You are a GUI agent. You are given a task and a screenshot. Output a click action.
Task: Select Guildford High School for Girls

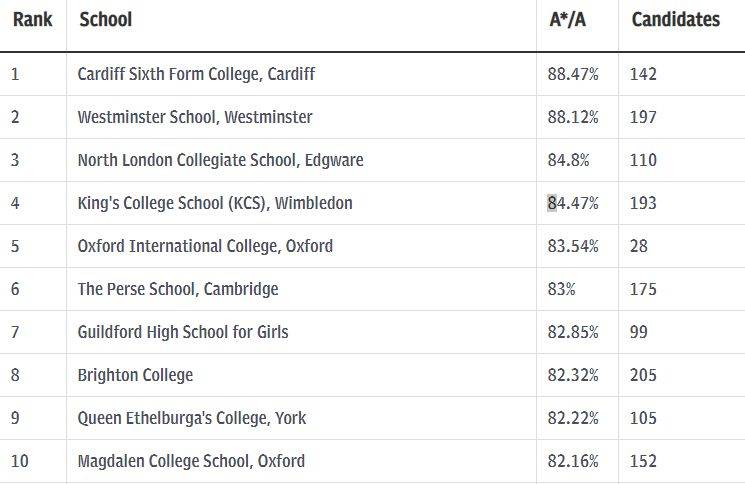(x=183, y=332)
